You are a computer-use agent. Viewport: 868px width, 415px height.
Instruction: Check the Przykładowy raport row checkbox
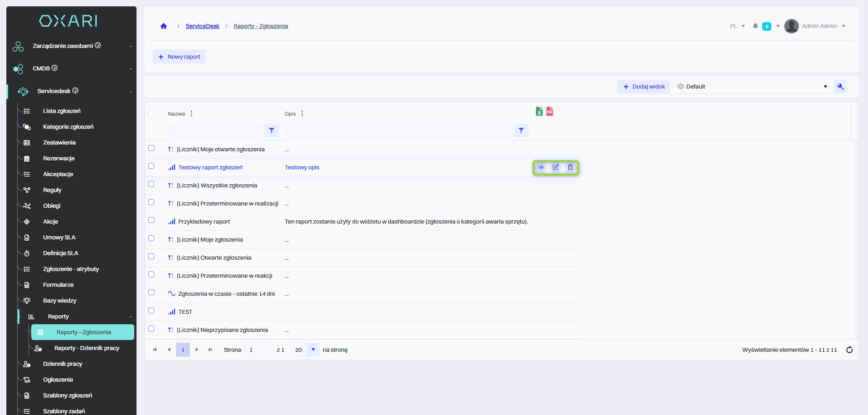(151, 220)
